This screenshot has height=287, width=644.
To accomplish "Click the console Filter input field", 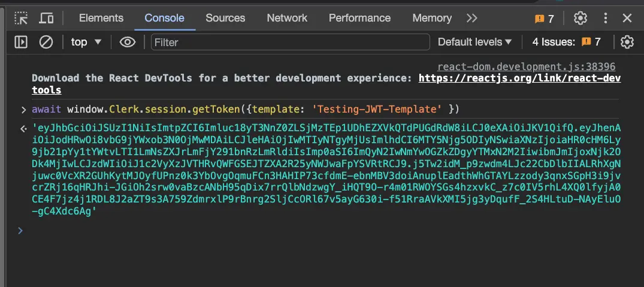I will coord(291,42).
